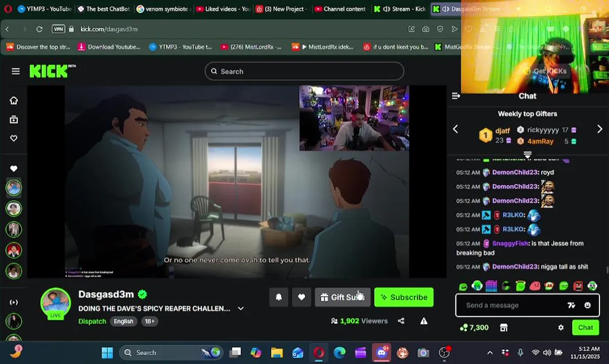Click gifter 4amRay name
Image resolution: width=609 pixels, height=364 pixels.
click(540, 141)
